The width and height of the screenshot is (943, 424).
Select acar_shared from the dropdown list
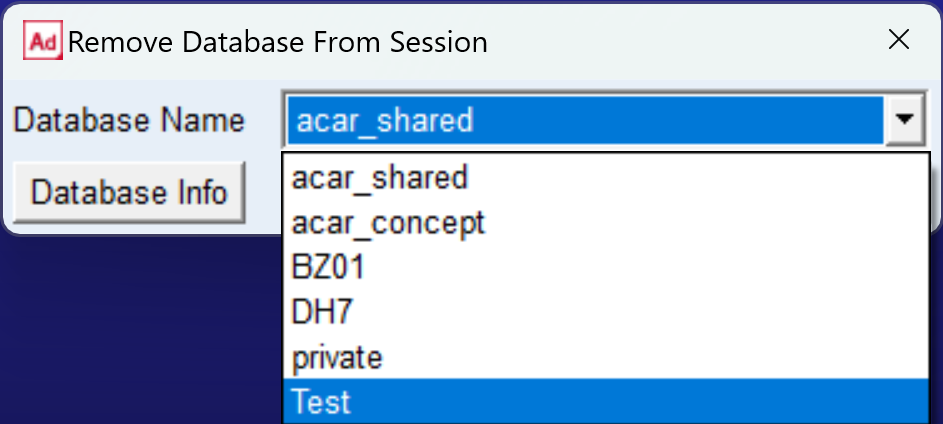click(x=380, y=178)
